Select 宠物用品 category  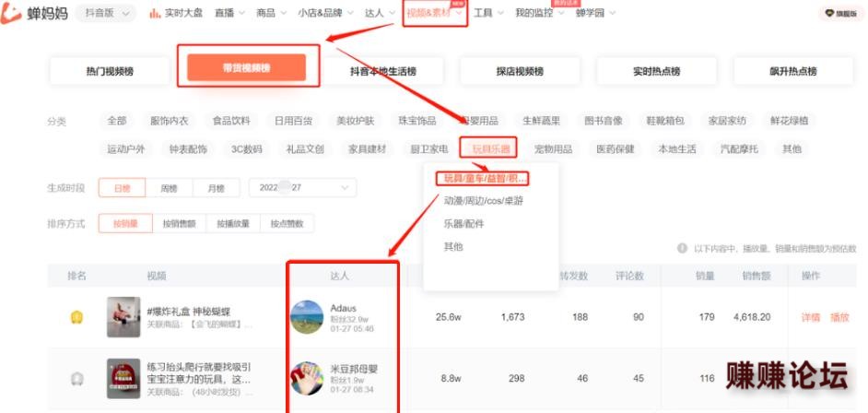pos(553,149)
